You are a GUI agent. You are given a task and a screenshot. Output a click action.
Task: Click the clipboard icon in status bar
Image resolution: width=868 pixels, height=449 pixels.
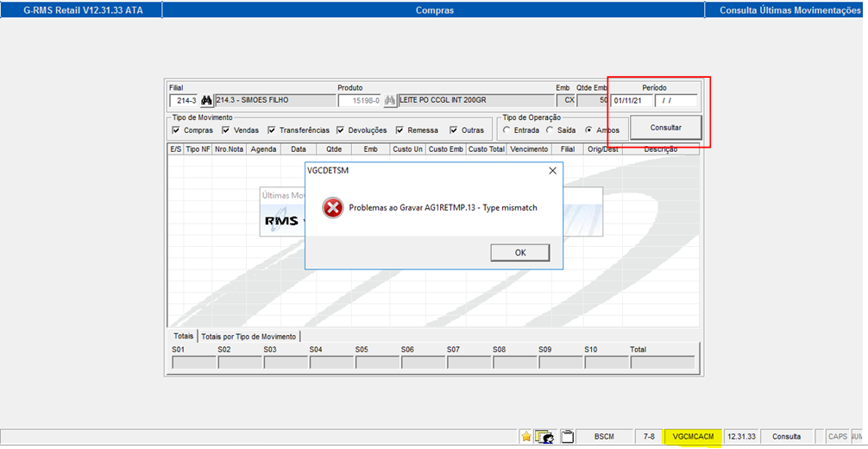click(x=566, y=436)
